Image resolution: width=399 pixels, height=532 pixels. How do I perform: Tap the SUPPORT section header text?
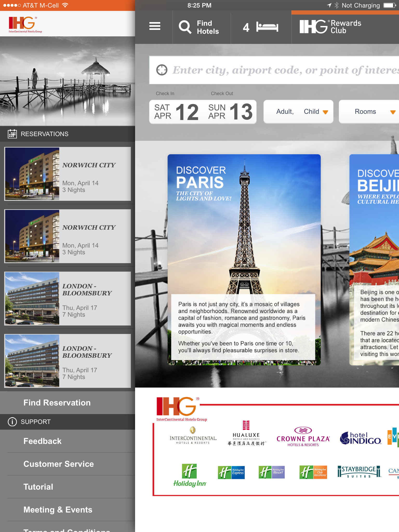[36, 422]
